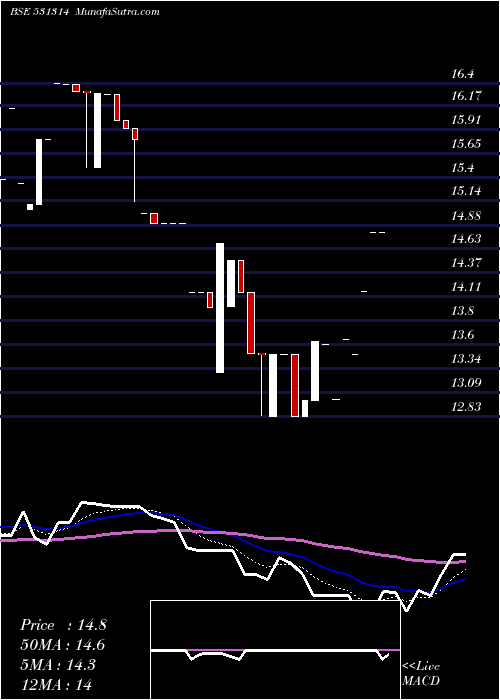Viewport: 500px width, 700px height.
Task: Select the 16.4 price axis label
Action: (462, 74)
